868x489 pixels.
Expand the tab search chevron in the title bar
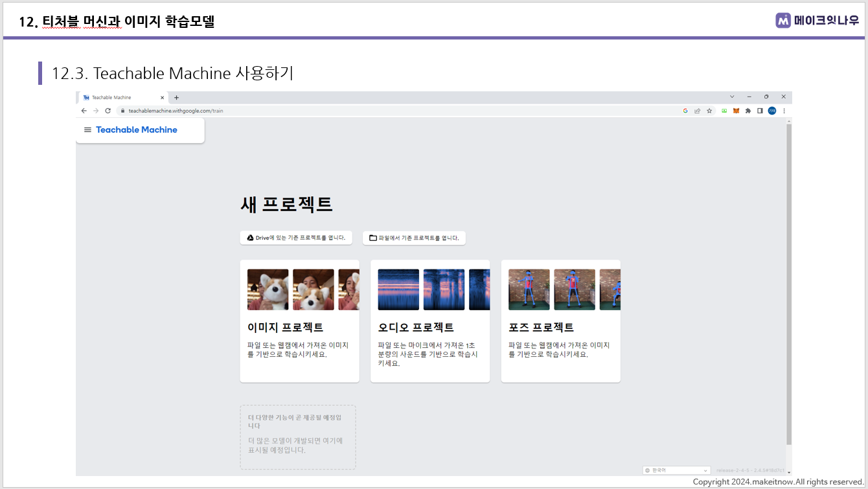tap(732, 97)
